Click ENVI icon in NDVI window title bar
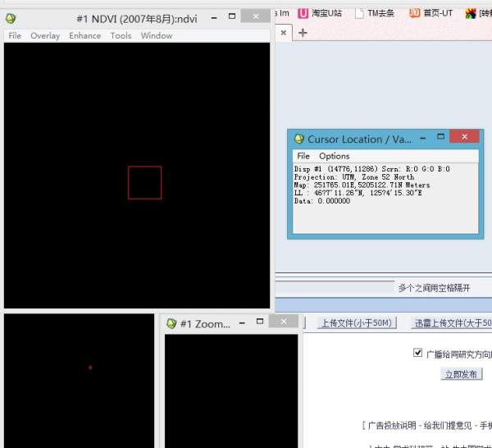 [11, 19]
